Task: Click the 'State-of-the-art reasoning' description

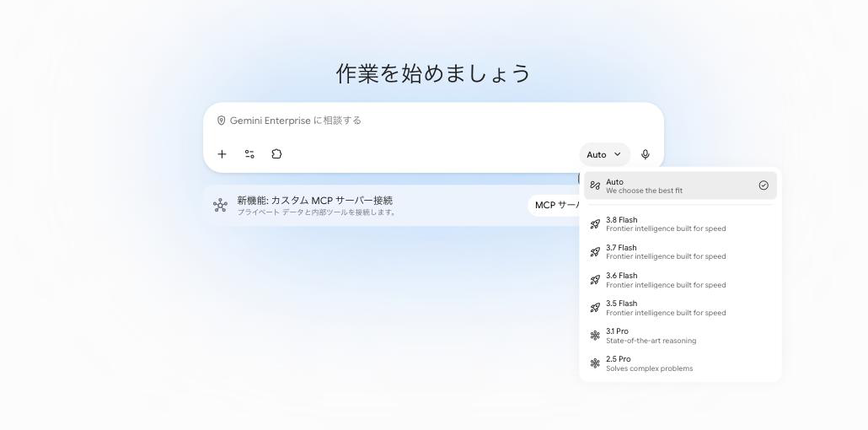Action: pos(651,341)
